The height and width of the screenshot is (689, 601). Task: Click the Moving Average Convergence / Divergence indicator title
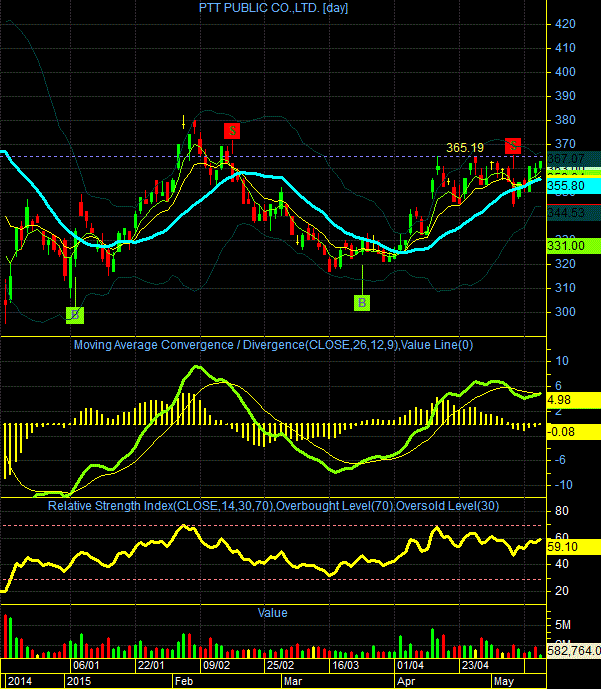coord(273,345)
